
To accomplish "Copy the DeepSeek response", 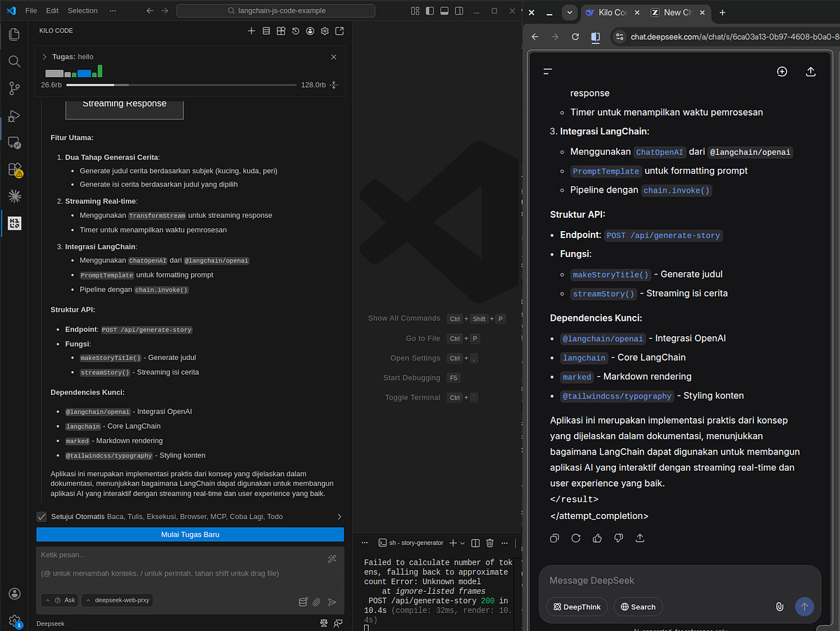I will (x=554, y=538).
